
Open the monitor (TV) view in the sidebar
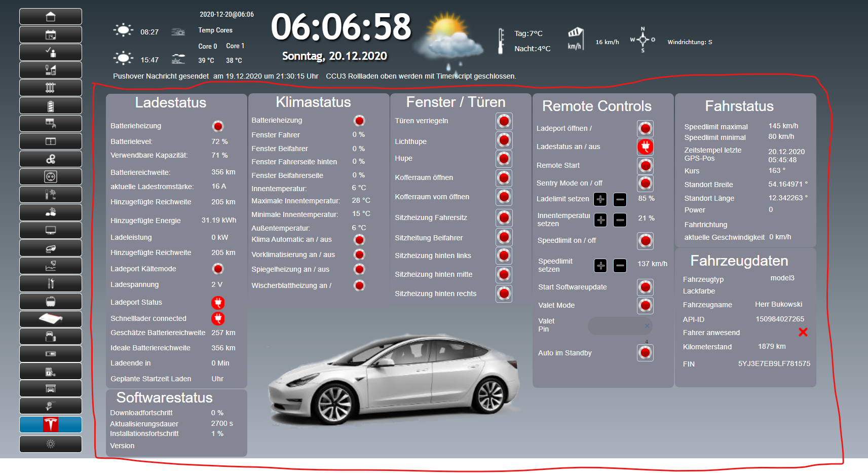[x=51, y=230]
